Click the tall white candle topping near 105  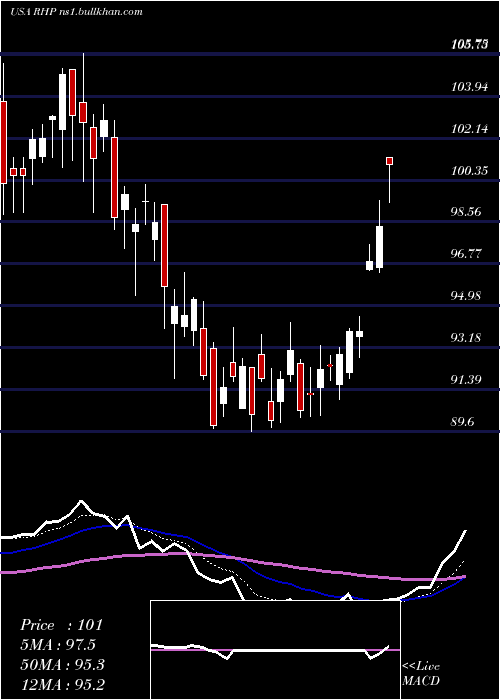click(62, 102)
